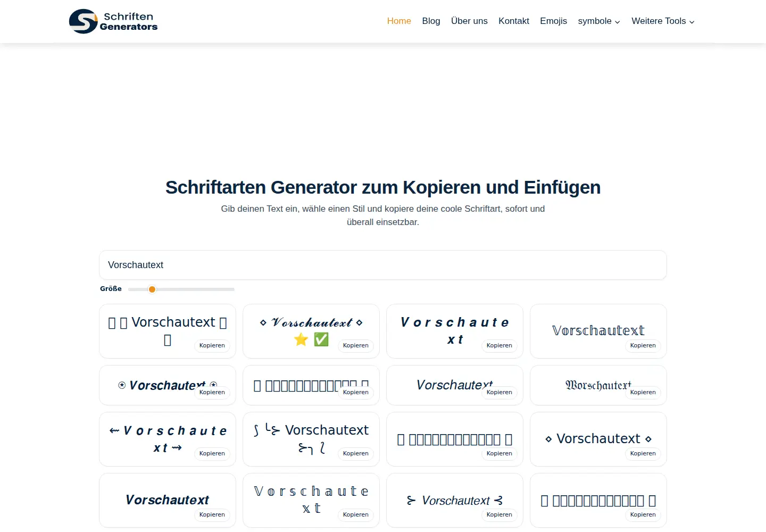Click the Schriften Generators logo
The width and height of the screenshot is (766, 532).
click(x=113, y=21)
